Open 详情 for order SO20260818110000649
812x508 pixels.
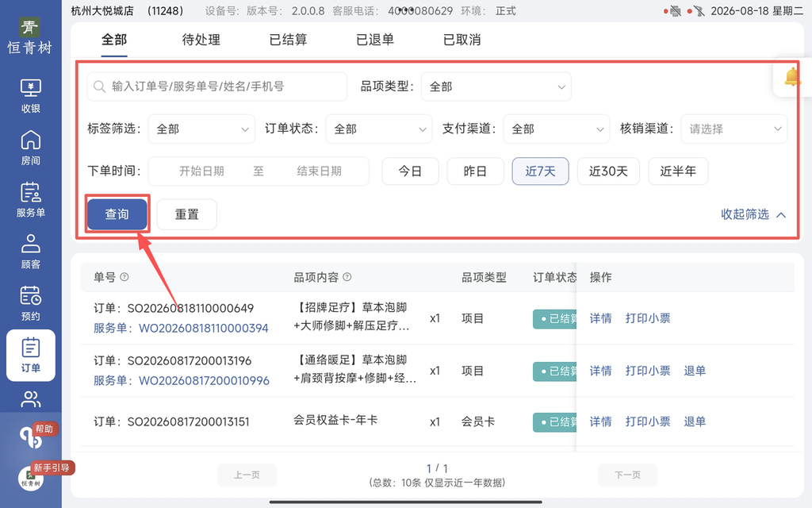pyautogui.click(x=601, y=318)
